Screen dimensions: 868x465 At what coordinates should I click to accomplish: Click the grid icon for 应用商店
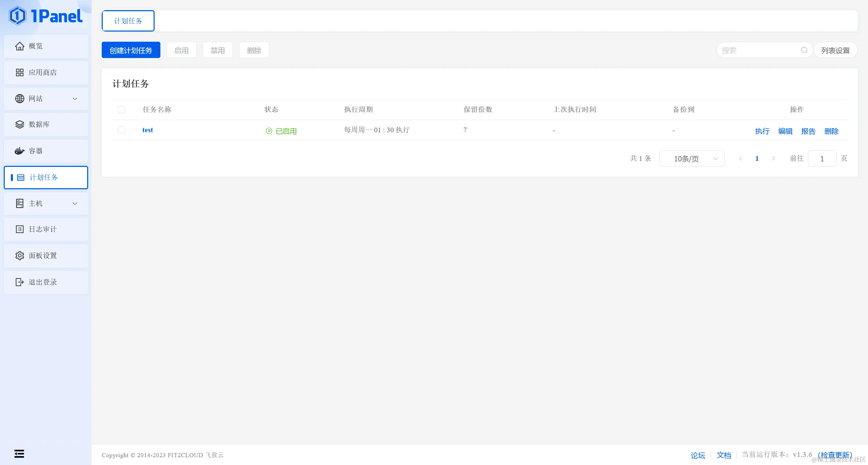point(20,73)
